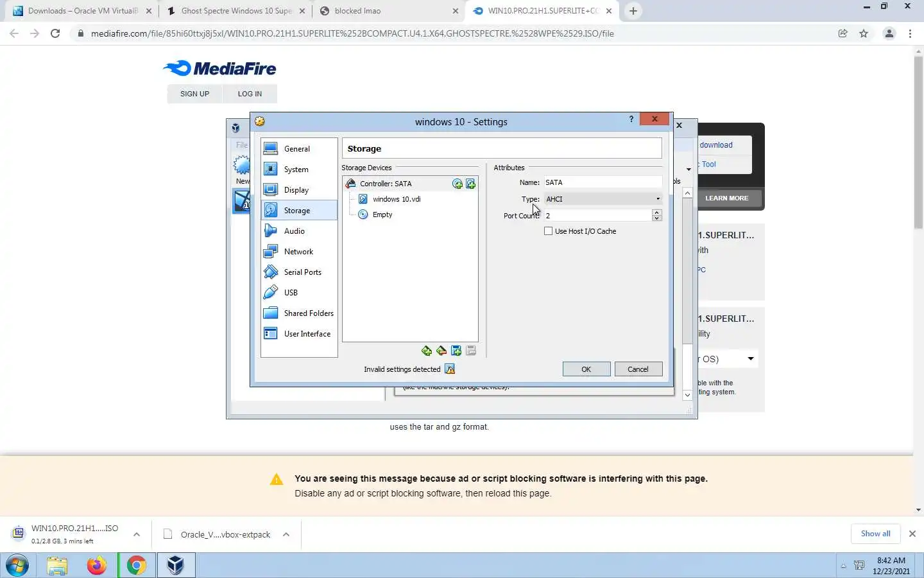Click Port Count value field

point(597,215)
